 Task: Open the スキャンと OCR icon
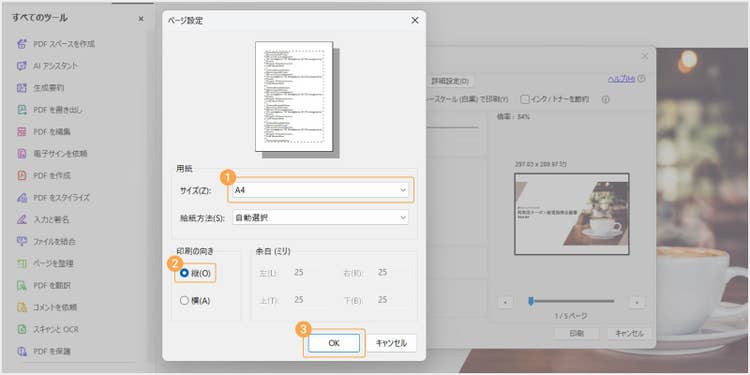click(x=22, y=329)
